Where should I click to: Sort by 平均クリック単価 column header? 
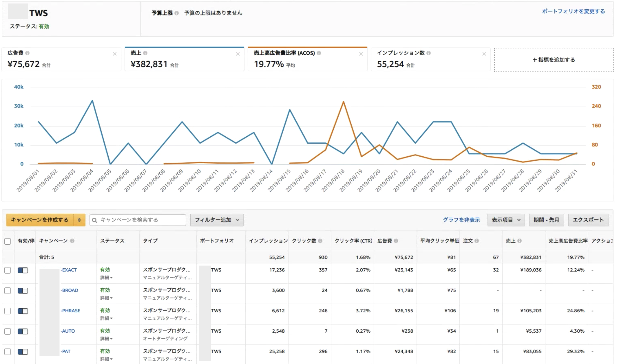coord(439,241)
